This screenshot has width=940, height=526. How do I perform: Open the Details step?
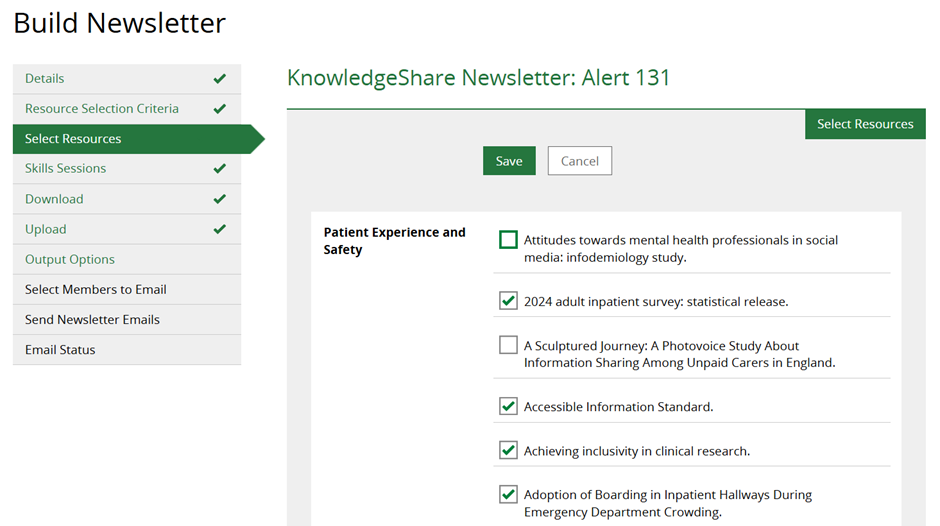(x=127, y=79)
